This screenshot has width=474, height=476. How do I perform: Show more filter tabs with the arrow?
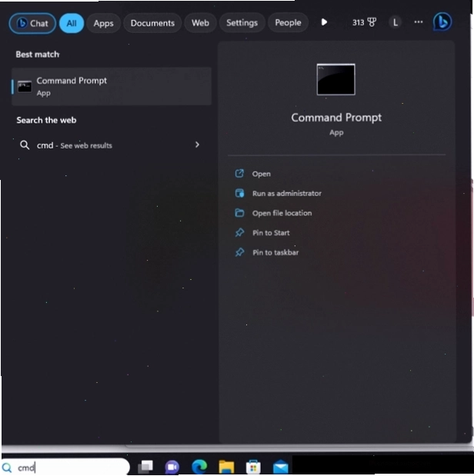click(324, 22)
